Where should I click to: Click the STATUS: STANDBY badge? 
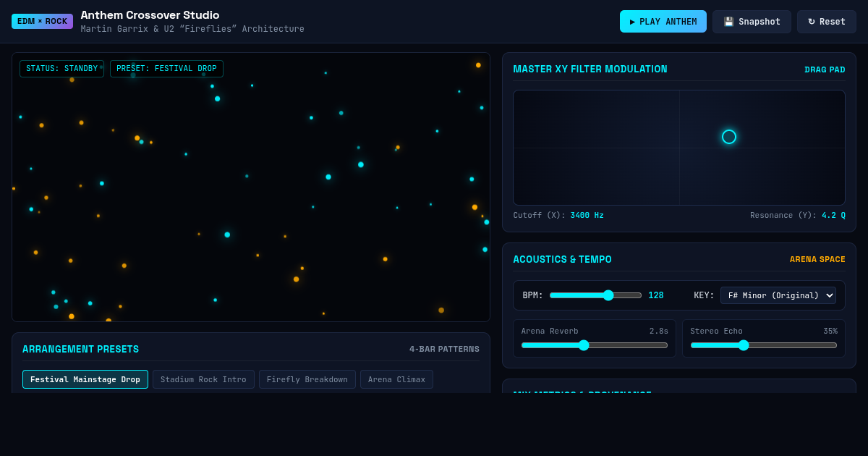[62, 69]
